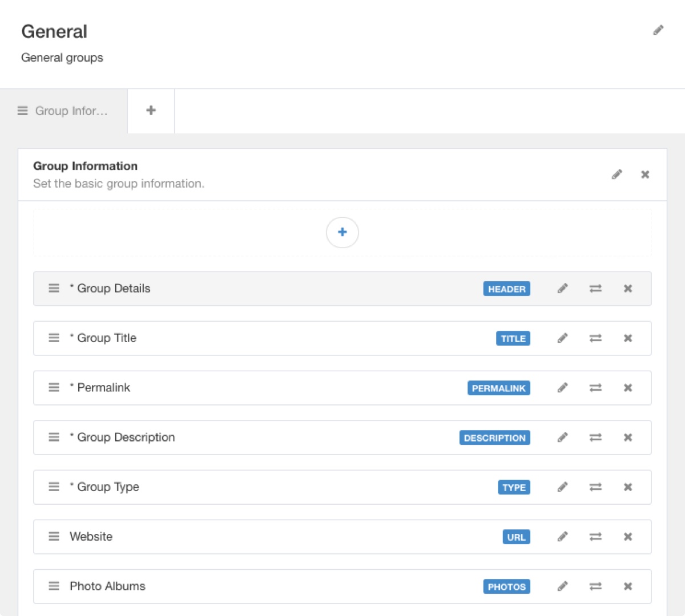
Task: Click the PHOTOS type badge
Action: coord(507,586)
